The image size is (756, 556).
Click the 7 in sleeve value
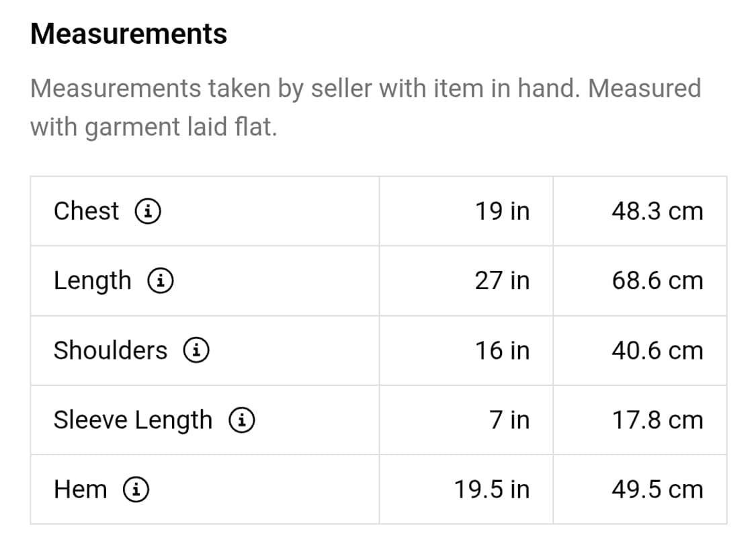tap(509, 420)
